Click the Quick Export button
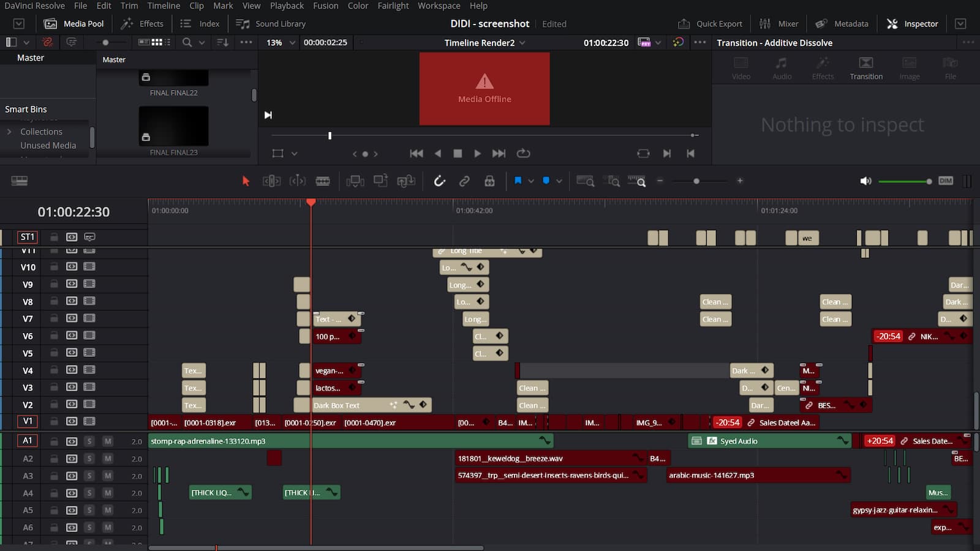 pos(710,24)
